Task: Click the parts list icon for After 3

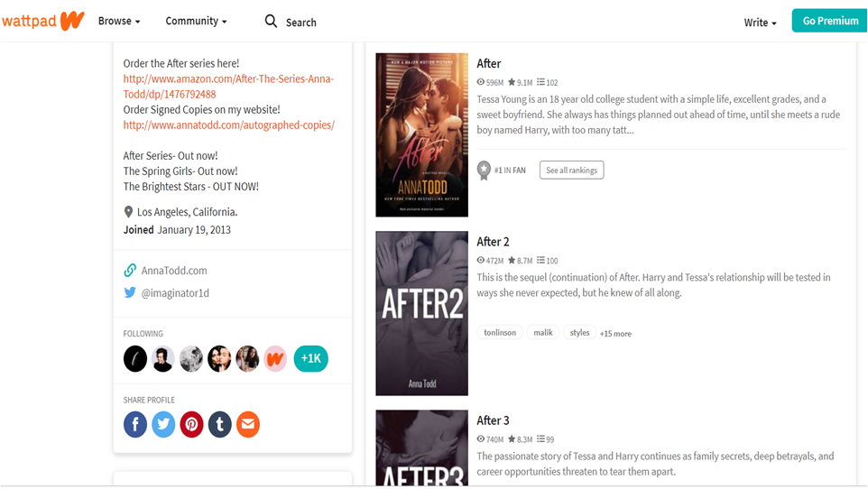Action: click(540, 439)
